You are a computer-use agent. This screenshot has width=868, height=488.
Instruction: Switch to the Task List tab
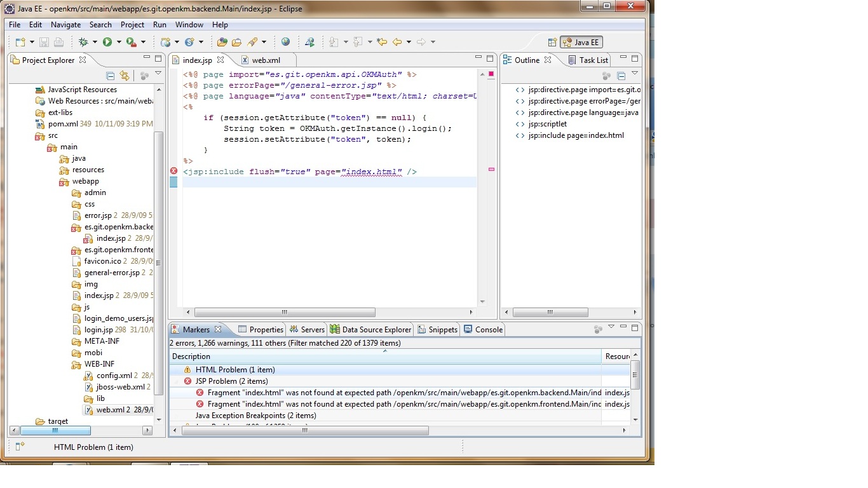[x=588, y=60]
